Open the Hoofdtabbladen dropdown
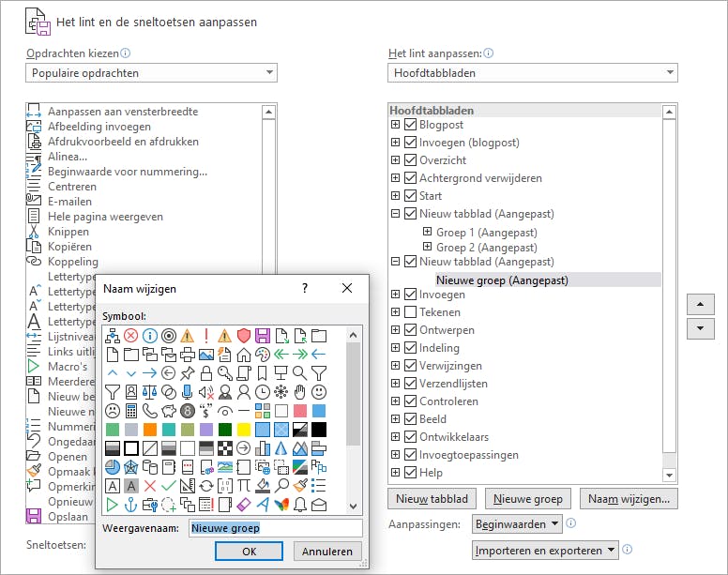This screenshot has height=575, width=728. point(533,73)
